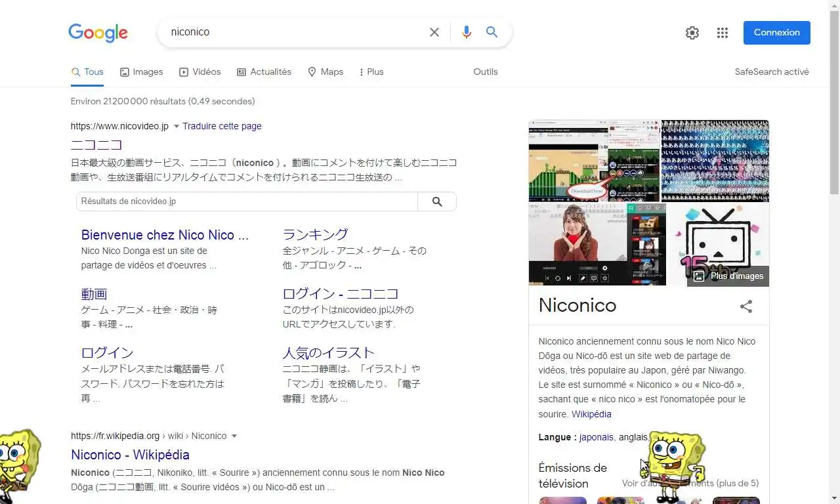Open thumbnail of woman in red
This screenshot has height=504, width=840.
point(597,244)
